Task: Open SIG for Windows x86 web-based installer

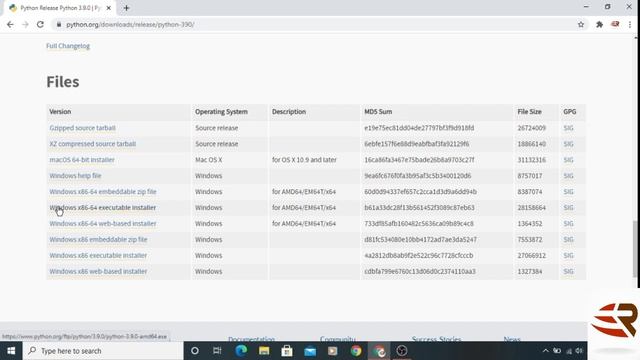Action: click(x=568, y=271)
